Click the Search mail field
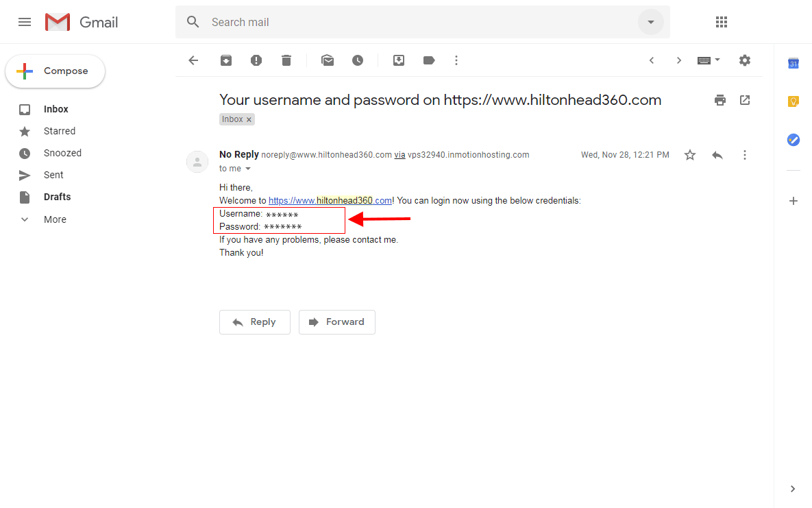 click(x=411, y=22)
